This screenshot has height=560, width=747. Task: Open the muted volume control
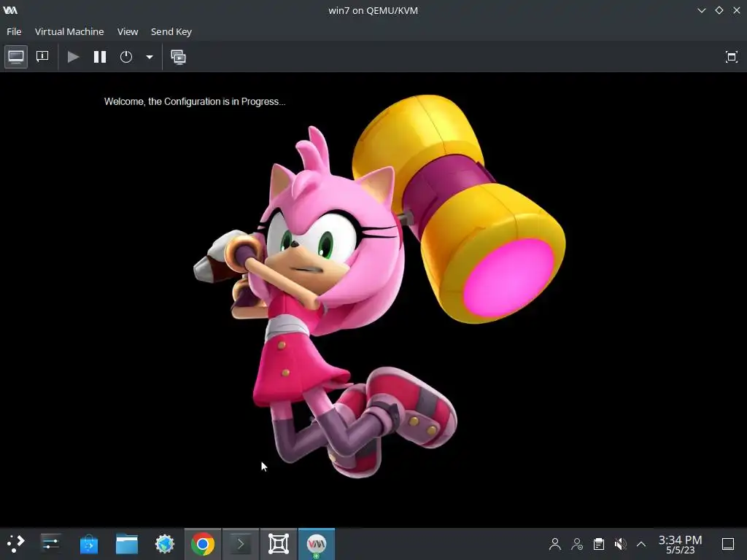[x=620, y=544]
